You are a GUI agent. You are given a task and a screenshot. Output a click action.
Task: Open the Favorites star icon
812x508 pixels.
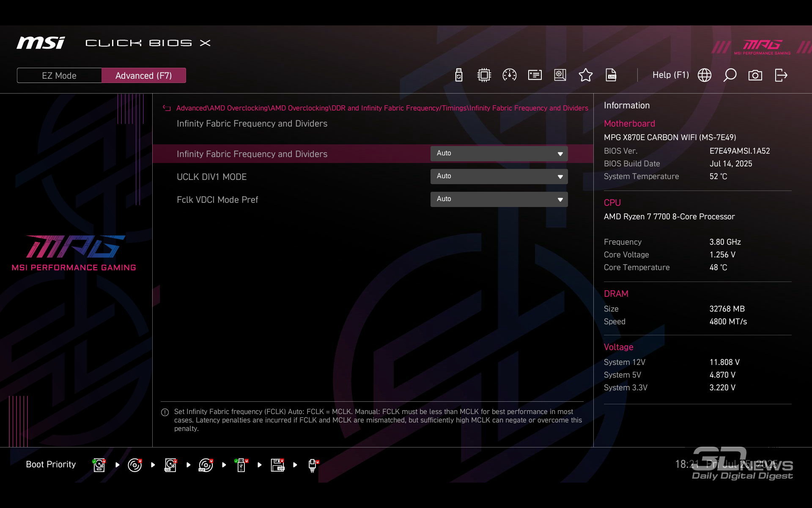pos(586,75)
